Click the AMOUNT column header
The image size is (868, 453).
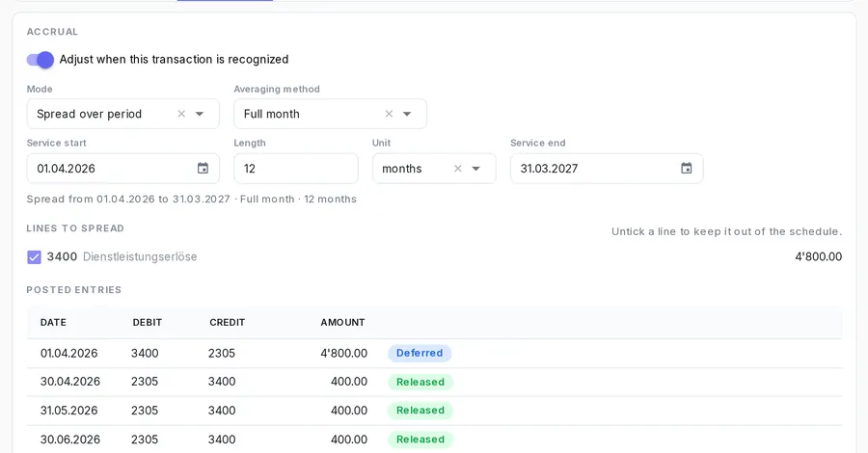pyautogui.click(x=342, y=323)
